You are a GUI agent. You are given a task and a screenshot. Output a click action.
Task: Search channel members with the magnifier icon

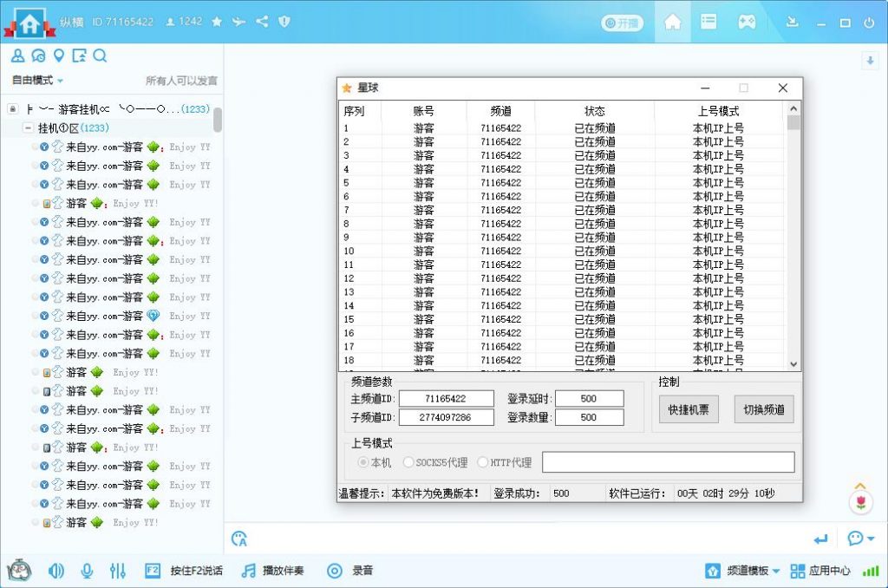tap(100, 56)
